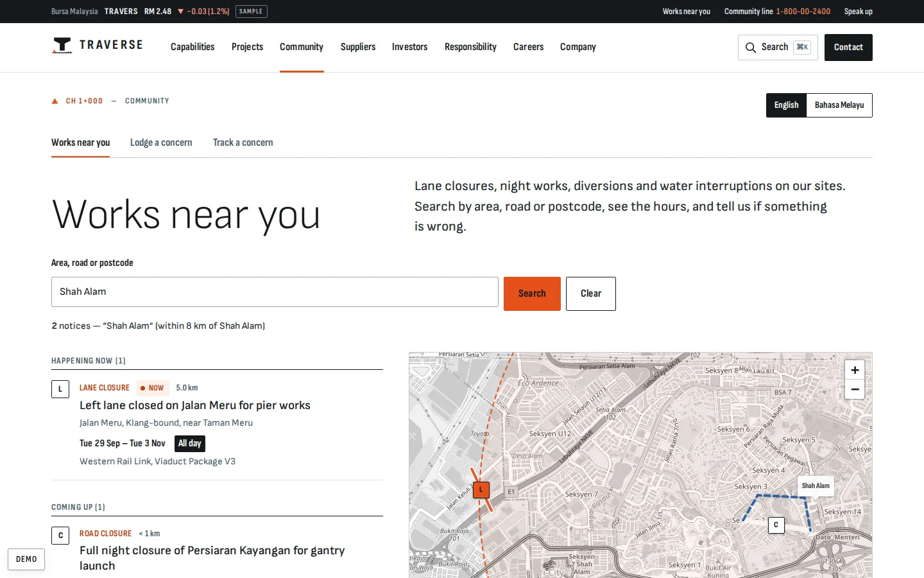The image size is (924, 578).
Task: Zoom out on the map
Action: pyautogui.click(x=855, y=390)
